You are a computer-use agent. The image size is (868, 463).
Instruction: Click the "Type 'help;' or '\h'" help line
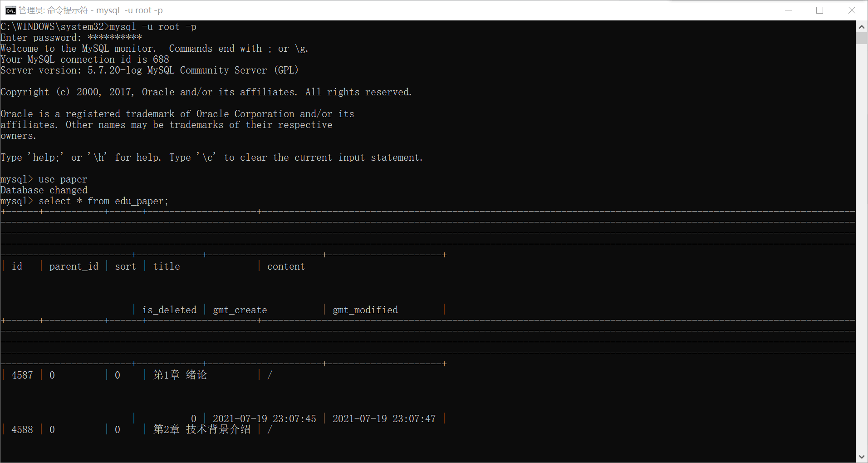[x=212, y=158]
